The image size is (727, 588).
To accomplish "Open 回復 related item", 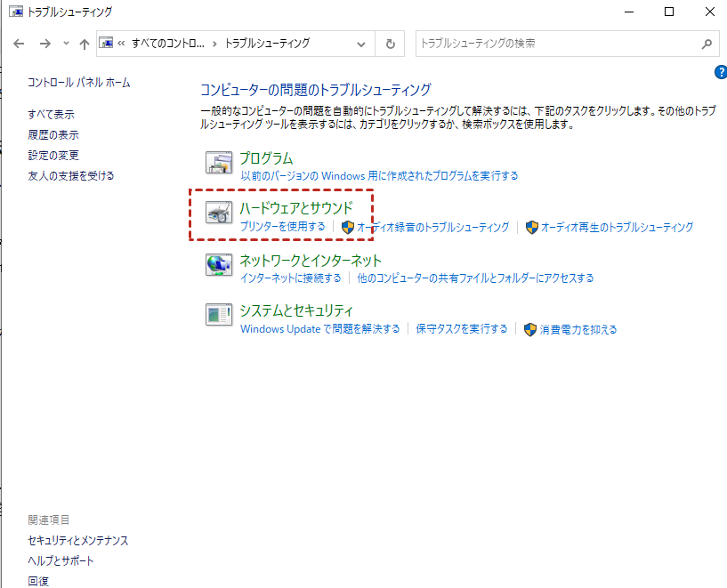I will click(x=38, y=581).
